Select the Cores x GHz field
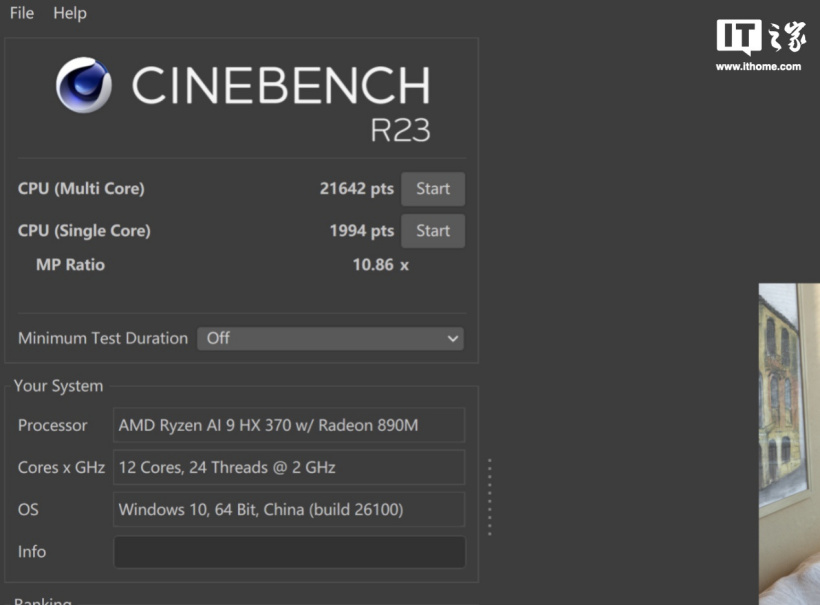 coord(289,467)
